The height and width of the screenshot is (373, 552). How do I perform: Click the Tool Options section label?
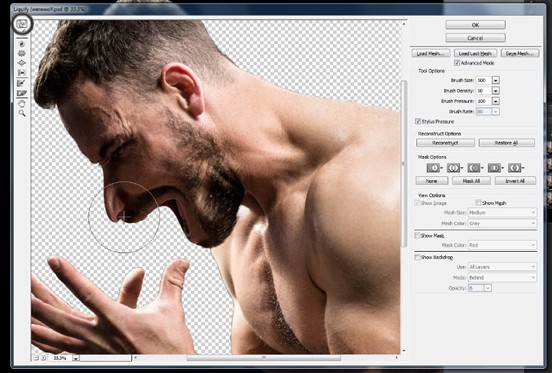(x=431, y=71)
